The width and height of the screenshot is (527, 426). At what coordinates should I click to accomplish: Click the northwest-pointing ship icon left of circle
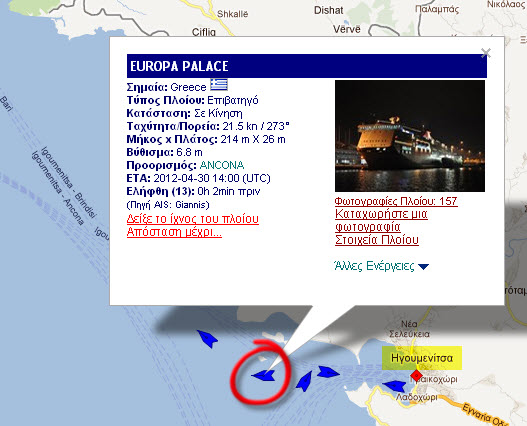207,339
